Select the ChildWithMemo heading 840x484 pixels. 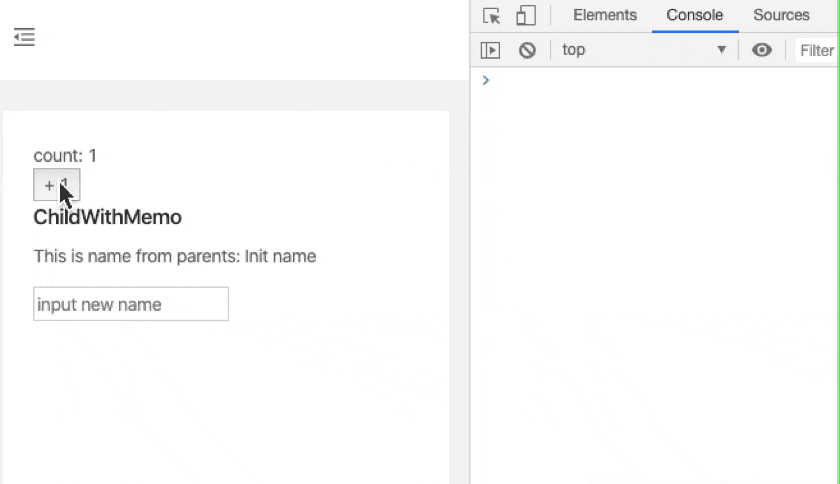click(108, 217)
